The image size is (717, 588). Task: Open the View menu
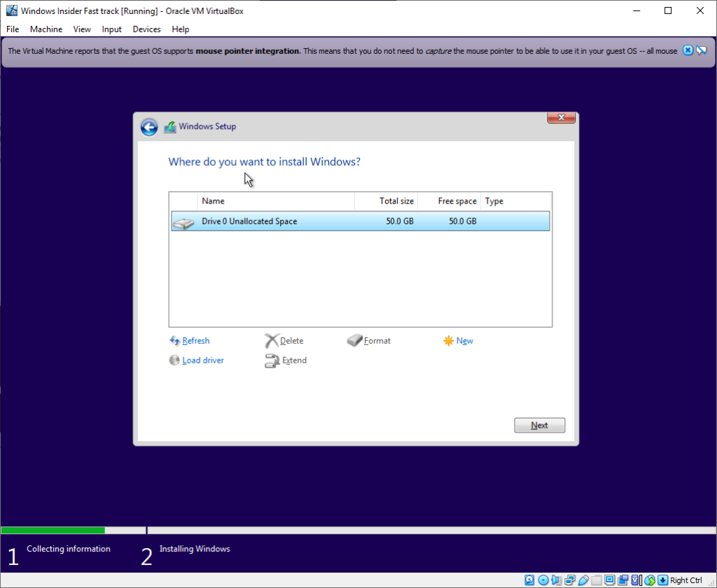(82, 29)
